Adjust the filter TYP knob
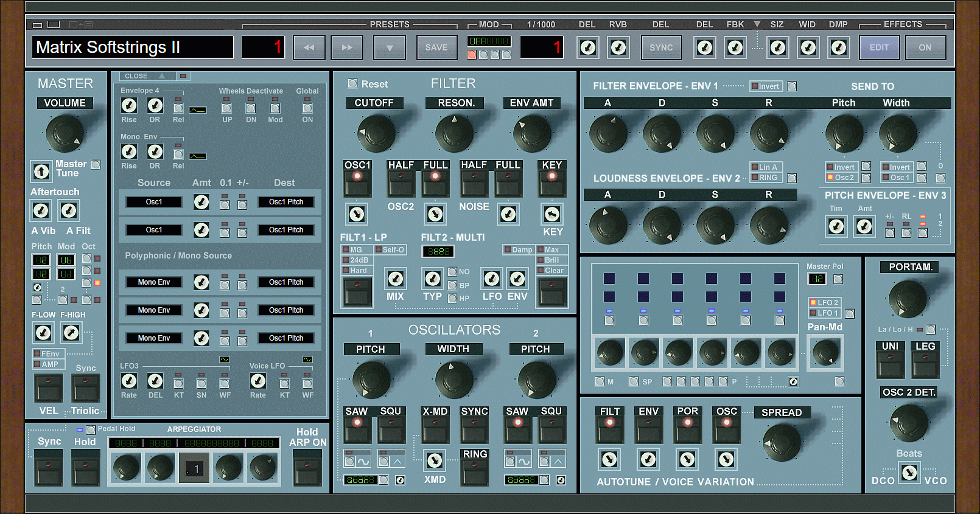Viewport: 980px width, 514px height. (433, 279)
